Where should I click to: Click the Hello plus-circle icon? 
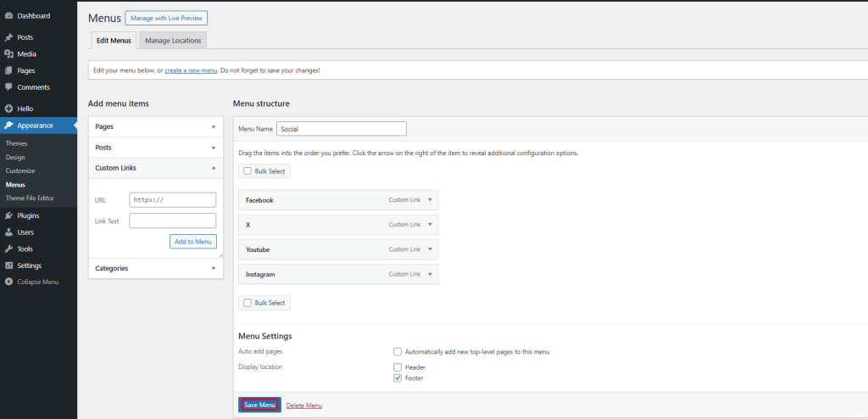tap(8, 109)
